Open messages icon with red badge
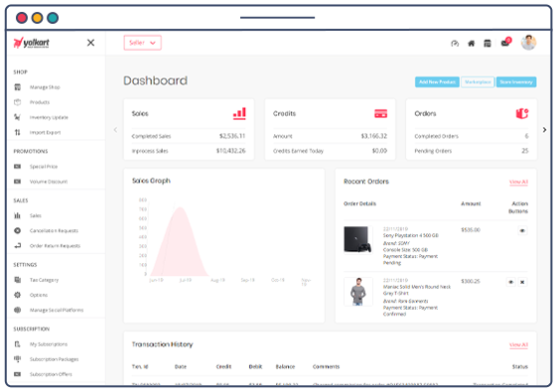The width and height of the screenshot is (557, 392). 505,43
